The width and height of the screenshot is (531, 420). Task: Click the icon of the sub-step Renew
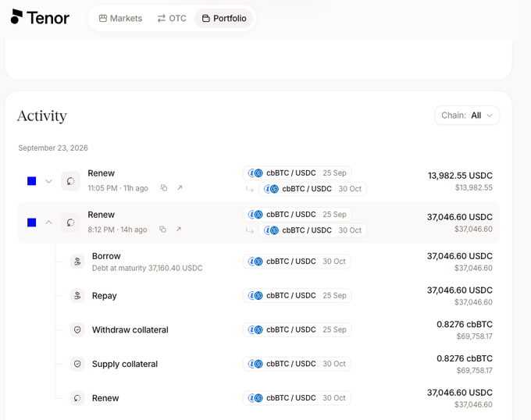(77, 398)
